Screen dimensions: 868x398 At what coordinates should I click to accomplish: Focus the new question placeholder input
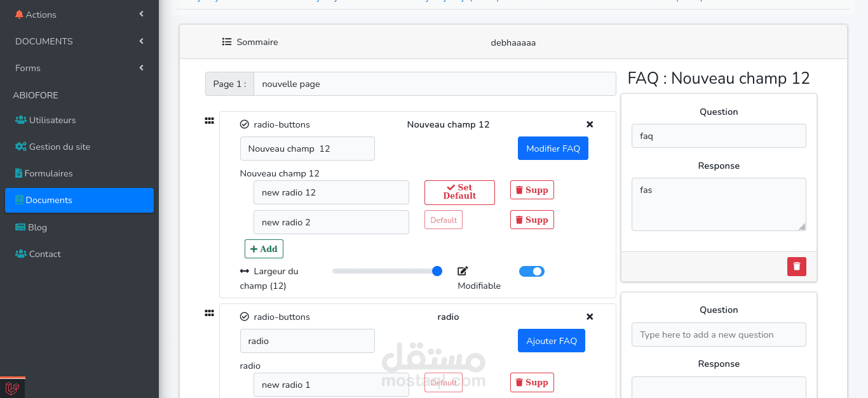pyautogui.click(x=719, y=335)
